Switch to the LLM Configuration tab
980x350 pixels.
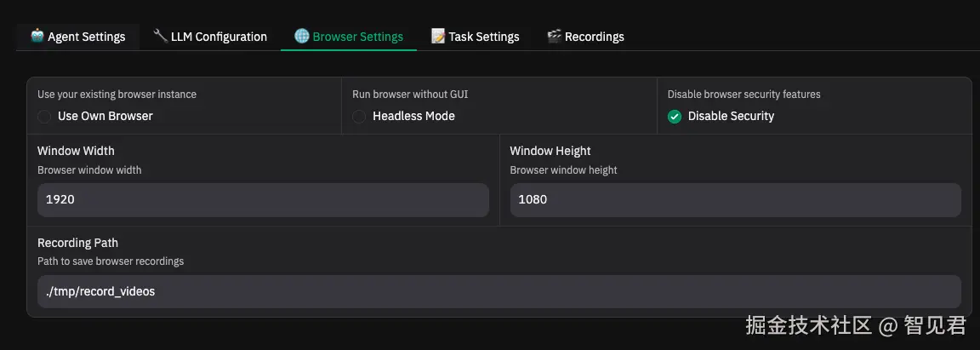coord(219,37)
